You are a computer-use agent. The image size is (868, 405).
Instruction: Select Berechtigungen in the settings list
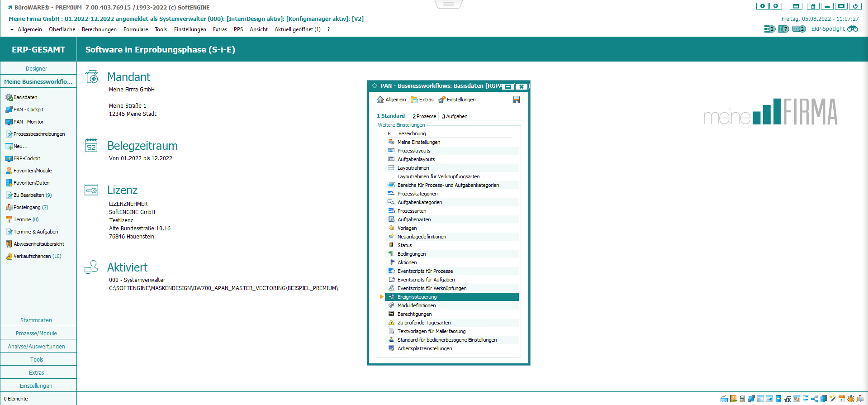[414, 314]
